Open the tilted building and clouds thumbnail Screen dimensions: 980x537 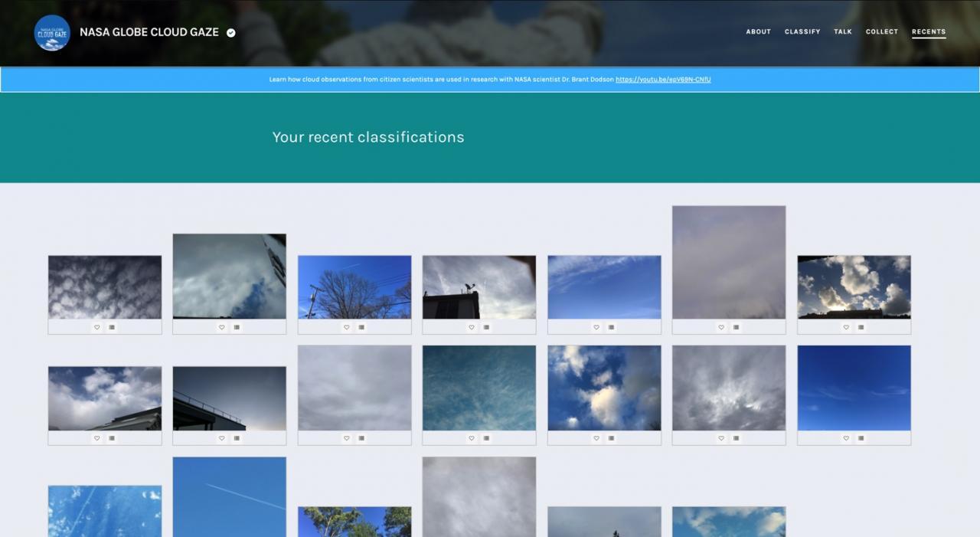230,277
